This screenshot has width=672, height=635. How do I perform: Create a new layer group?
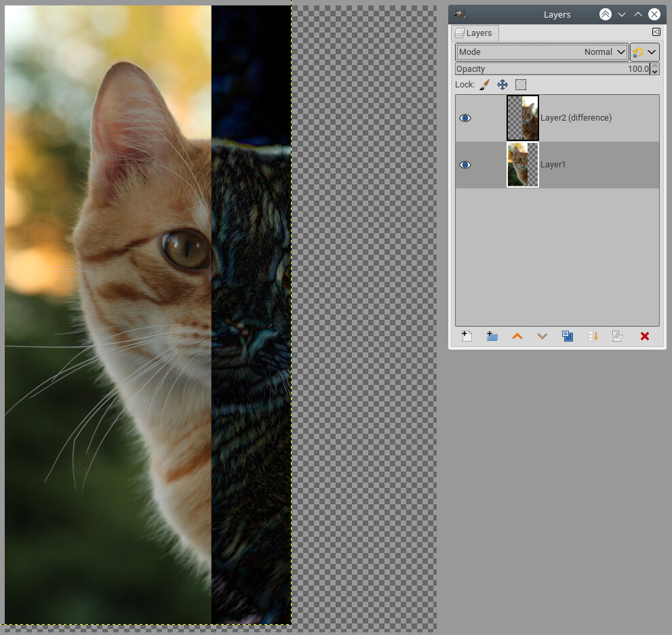pyautogui.click(x=492, y=336)
